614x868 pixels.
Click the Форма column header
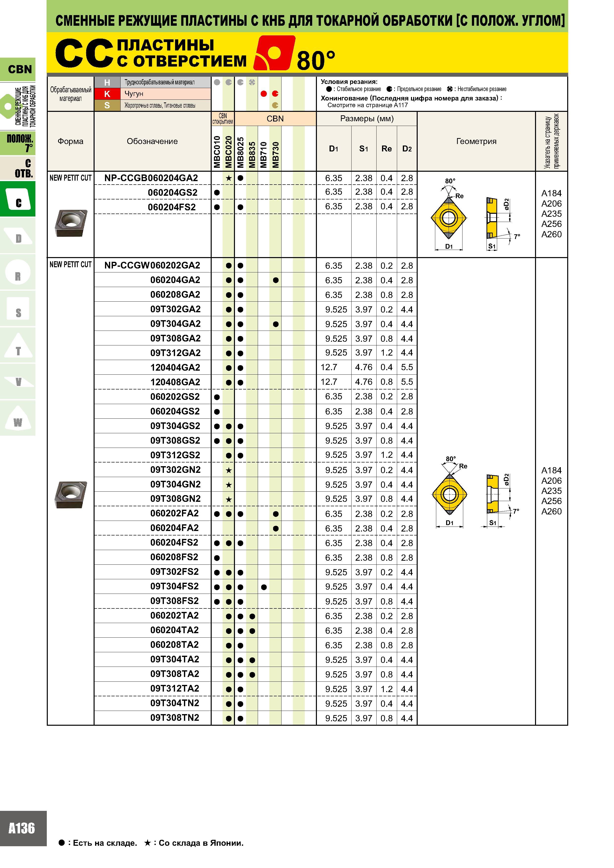(70, 141)
